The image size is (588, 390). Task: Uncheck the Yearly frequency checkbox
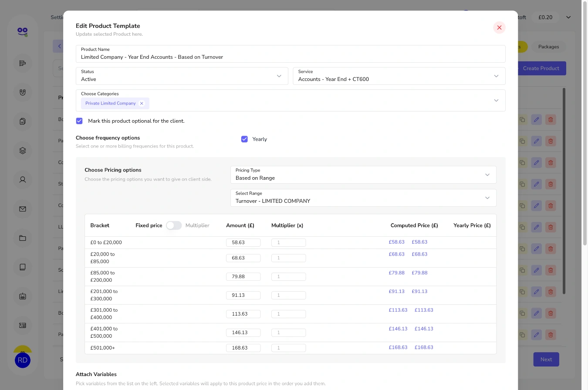(244, 139)
